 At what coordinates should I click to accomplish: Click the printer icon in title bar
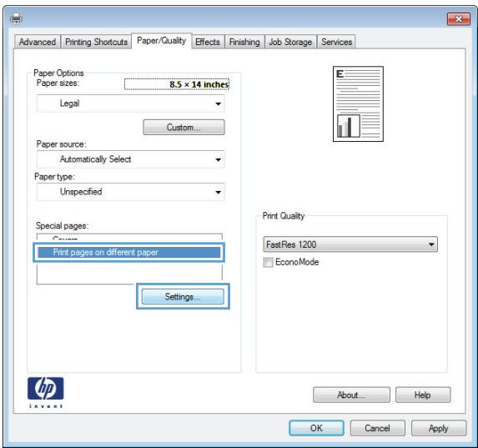(16, 19)
